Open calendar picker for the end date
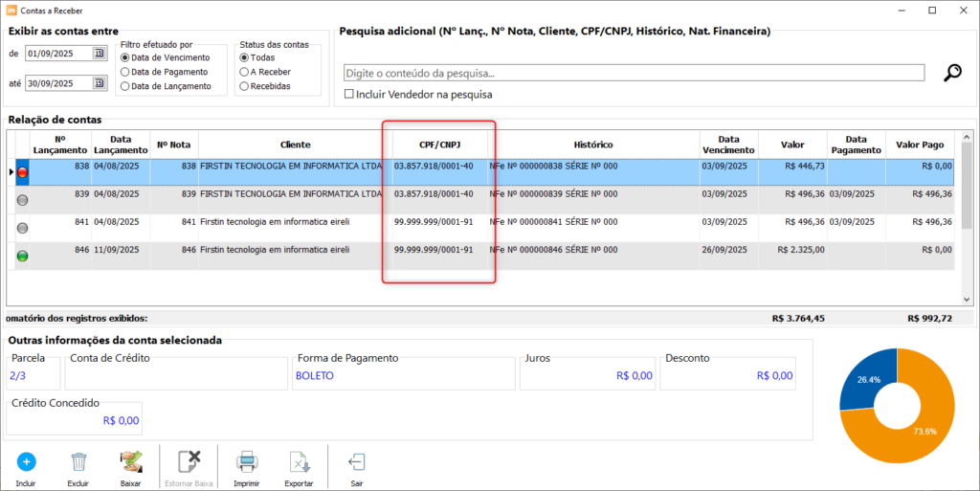 click(99, 83)
